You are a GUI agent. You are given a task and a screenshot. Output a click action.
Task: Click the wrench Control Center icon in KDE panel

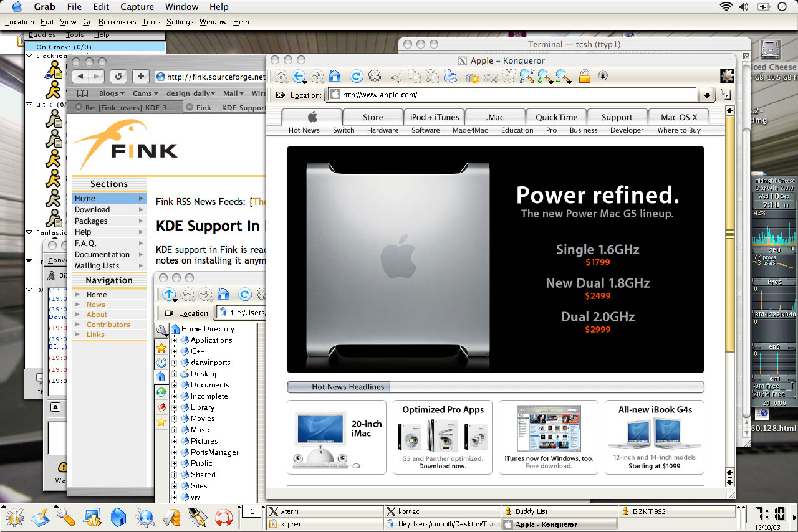66,516
